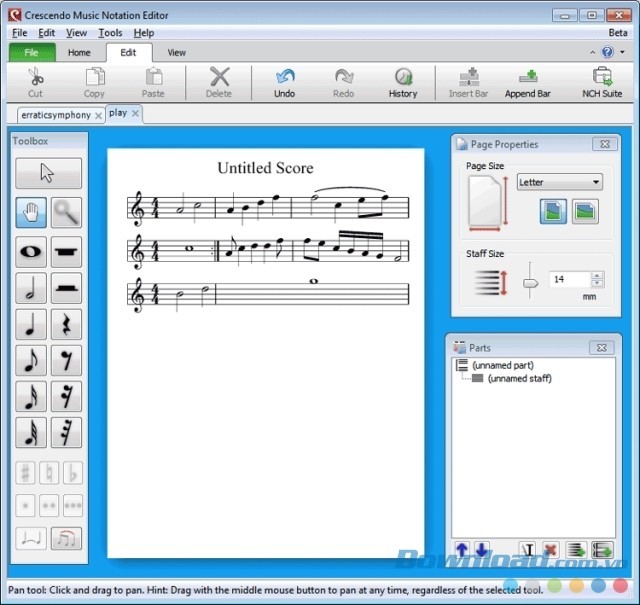640x605 pixels.
Task: Toggle the Pan hand tool
Action: pos(31,212)
